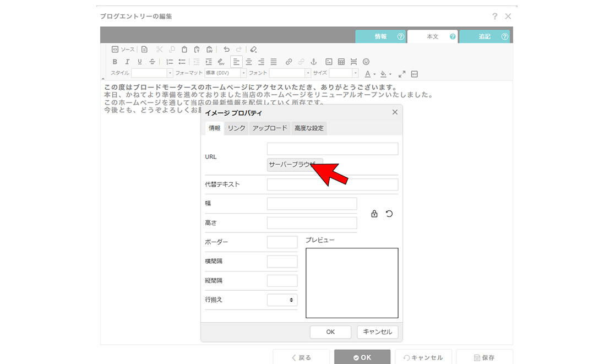Open the フォーマット dropdown showing 標準 (DIV)
Image resolution: width=599 pixels, height=364 pixels.
click(x=226, y=73)
